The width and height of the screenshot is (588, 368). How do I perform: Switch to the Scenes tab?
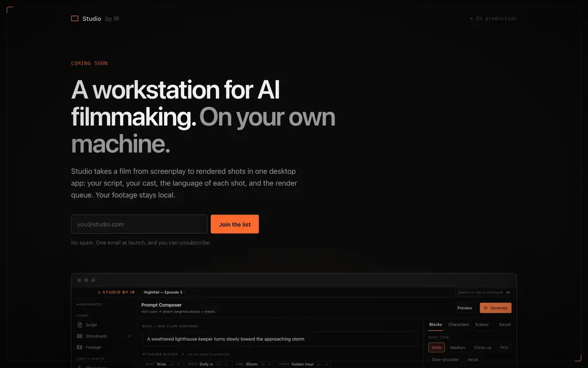pos(482,324)
